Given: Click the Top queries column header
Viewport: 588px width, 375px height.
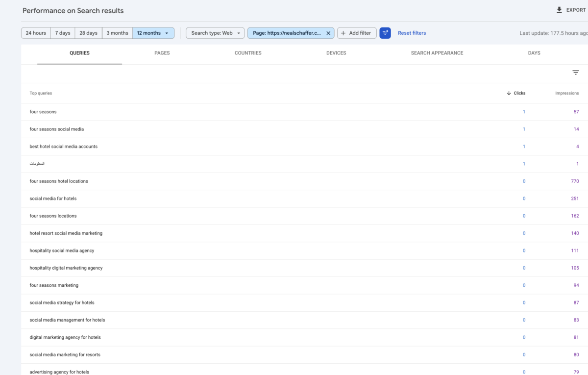Looking at the screenshot, I should click(x=41, y=93).
